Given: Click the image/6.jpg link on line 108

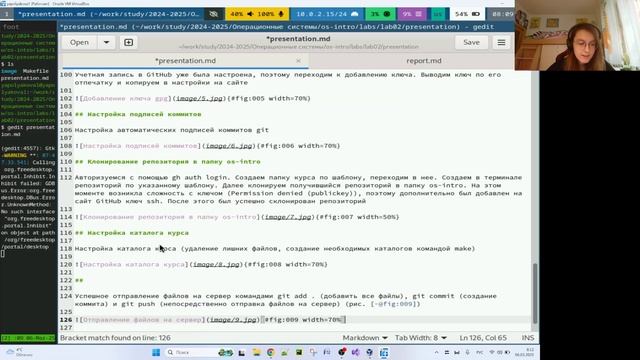Looking at the screenshot, I should (x=229, y=146).
